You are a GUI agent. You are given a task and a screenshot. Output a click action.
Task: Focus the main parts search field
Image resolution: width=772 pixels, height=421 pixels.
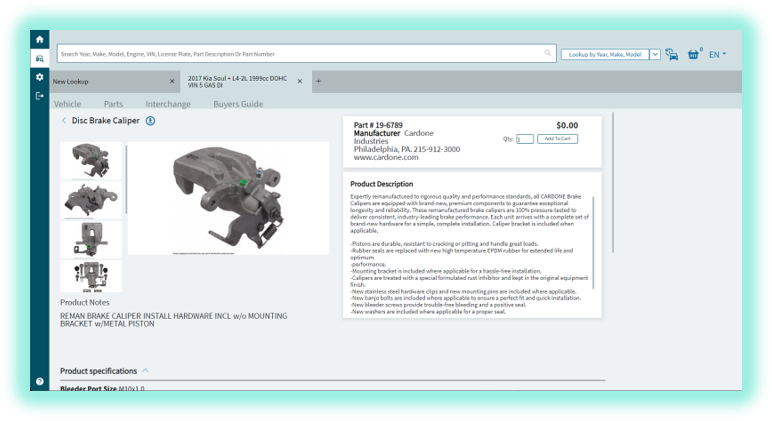(x=306, y=54)
